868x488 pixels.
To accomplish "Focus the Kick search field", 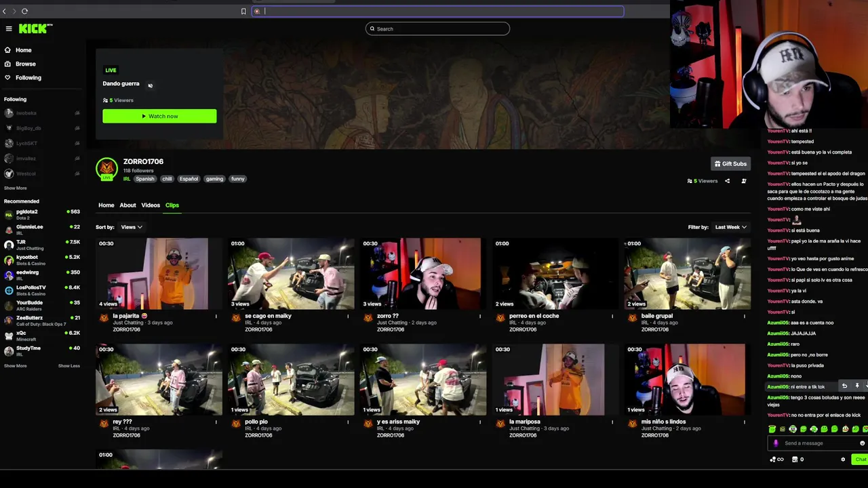I will tap(437, 28).
